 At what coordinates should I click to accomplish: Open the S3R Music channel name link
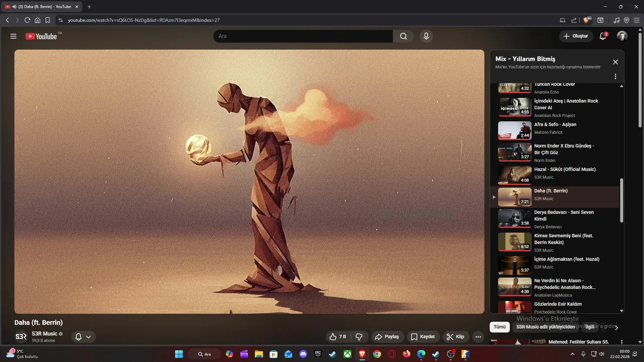(45, 334)
